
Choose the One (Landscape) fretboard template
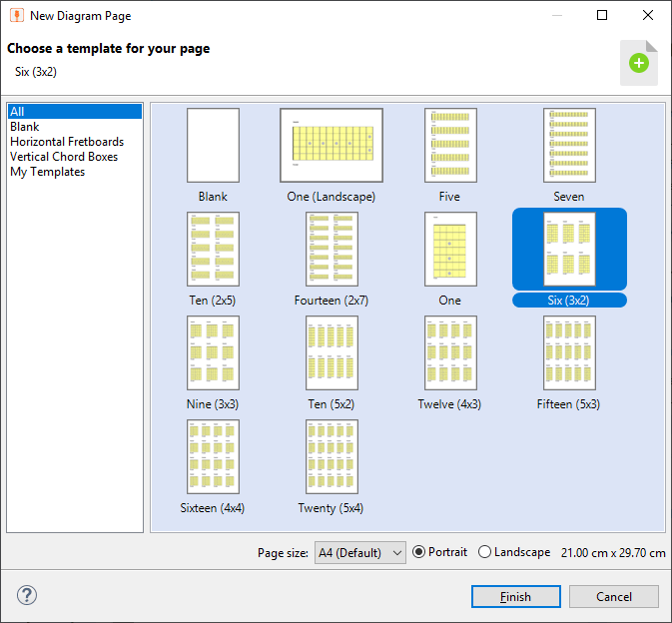tap(332, 145)
